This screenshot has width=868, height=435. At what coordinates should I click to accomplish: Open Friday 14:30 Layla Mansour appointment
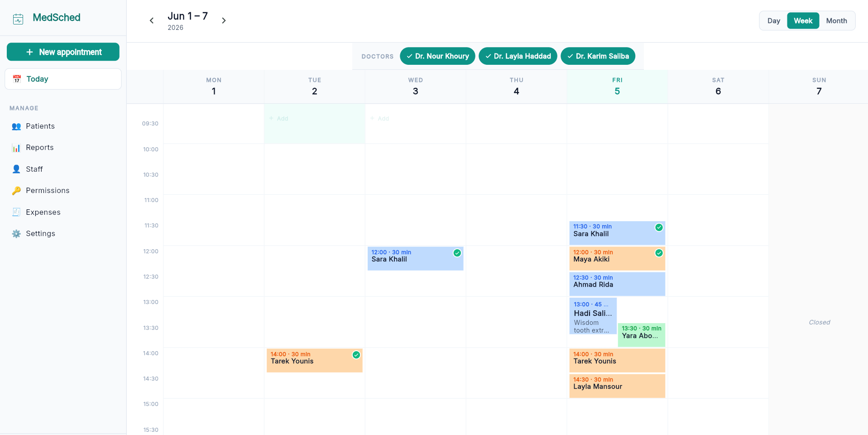[x=617, y=386]
